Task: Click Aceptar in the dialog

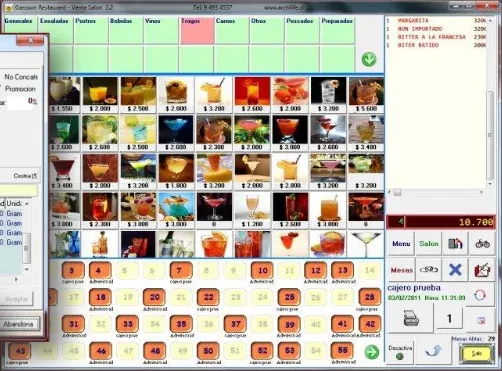Action: click(x=17, y=299)
